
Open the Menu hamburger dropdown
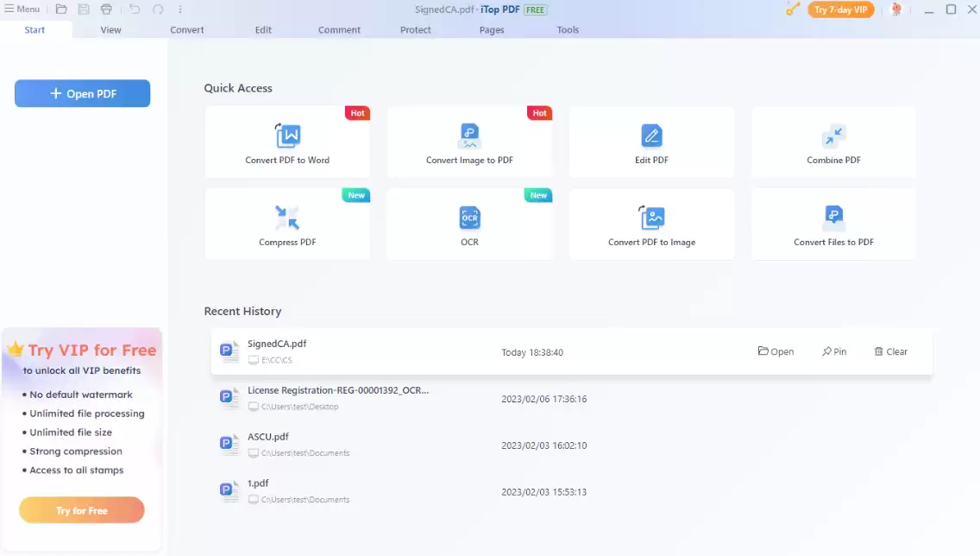[x=22, y=9]
